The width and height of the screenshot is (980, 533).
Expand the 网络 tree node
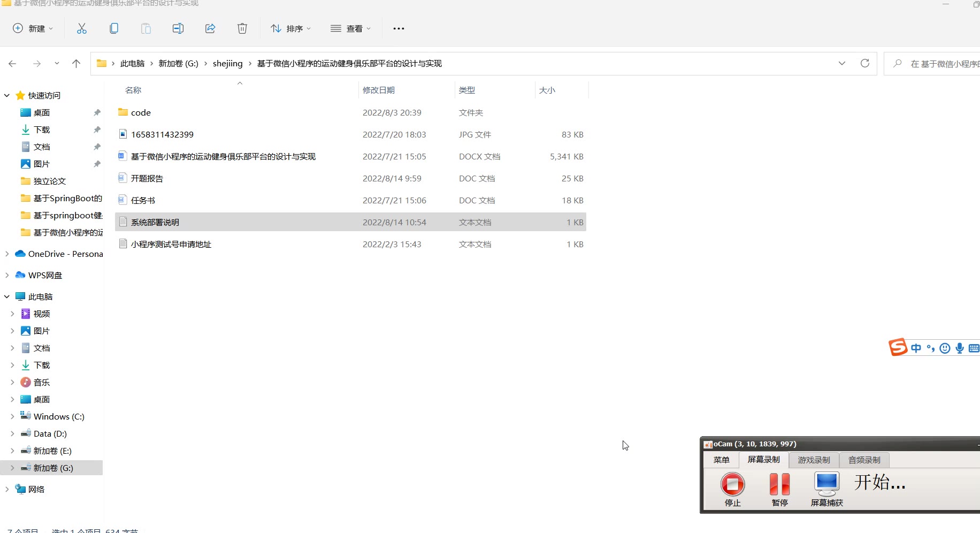point(7,489)
